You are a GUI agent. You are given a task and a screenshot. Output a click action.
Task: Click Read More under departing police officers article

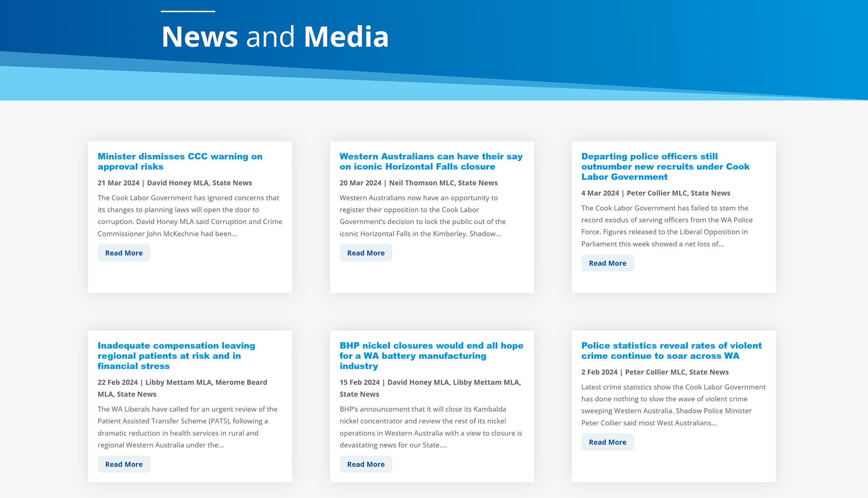tap(607, 263)
